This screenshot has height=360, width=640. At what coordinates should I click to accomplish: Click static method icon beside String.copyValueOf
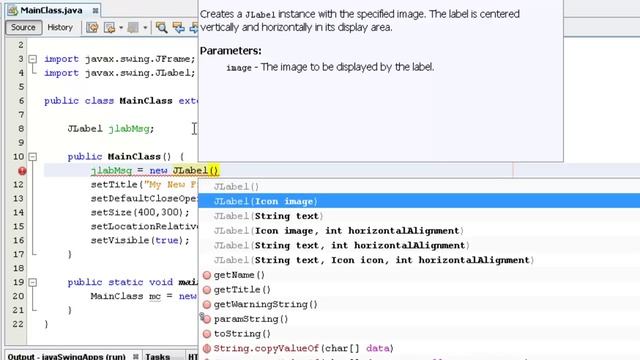[207, 349]
